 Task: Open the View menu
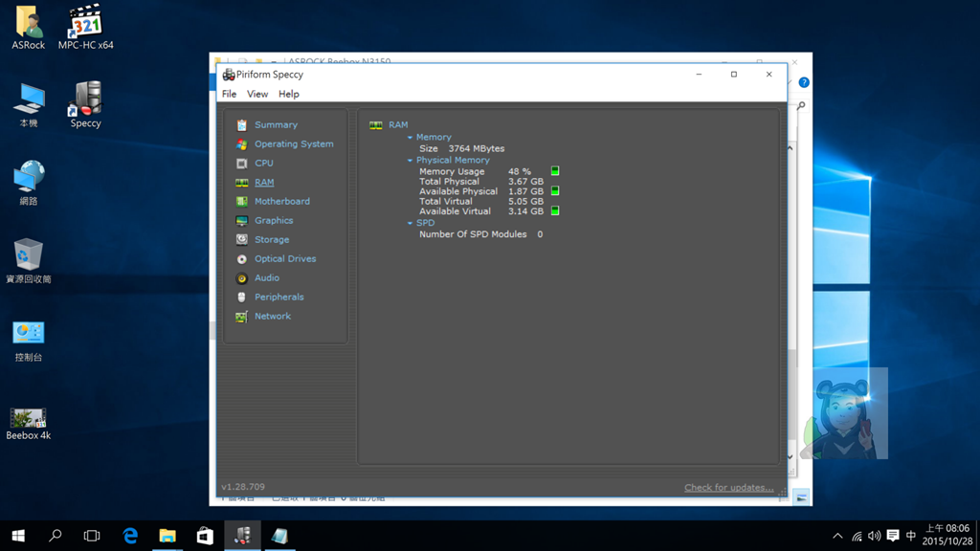pyautogui.click(x=257, y=94)
